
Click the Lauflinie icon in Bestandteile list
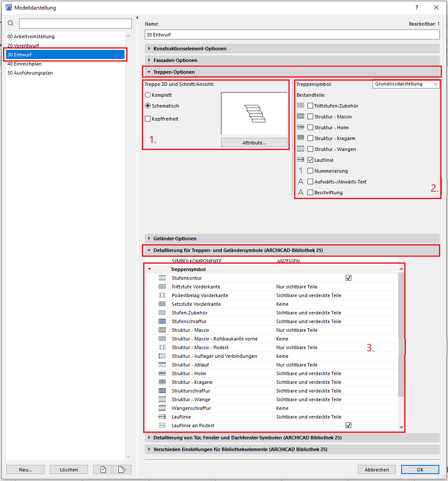[x=301, y=160]
